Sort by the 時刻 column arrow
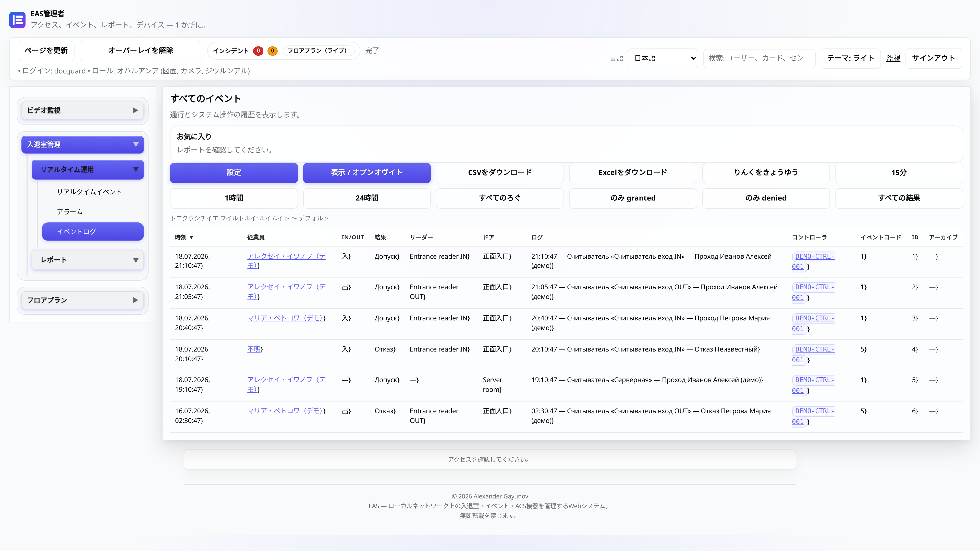Screen dimensions: 980x551 pos(191,238)
